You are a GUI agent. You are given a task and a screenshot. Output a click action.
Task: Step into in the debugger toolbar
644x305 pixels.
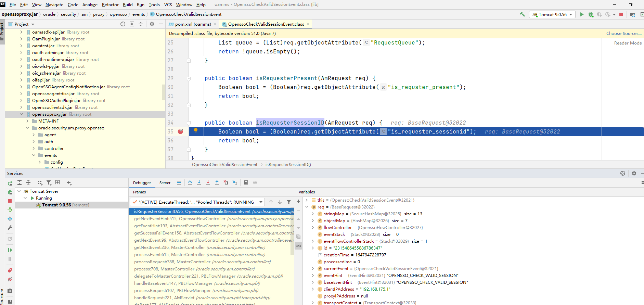[199, 183]
